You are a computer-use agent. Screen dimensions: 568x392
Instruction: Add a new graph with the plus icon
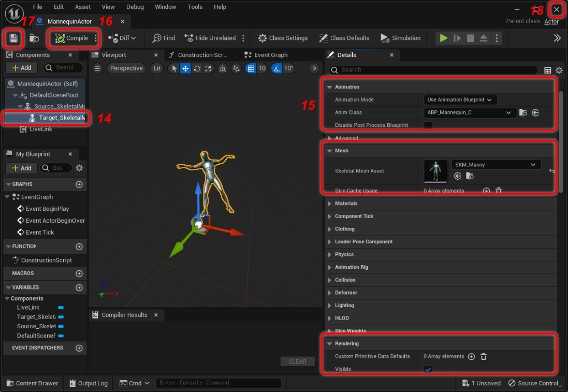click(x=79, y=184)
